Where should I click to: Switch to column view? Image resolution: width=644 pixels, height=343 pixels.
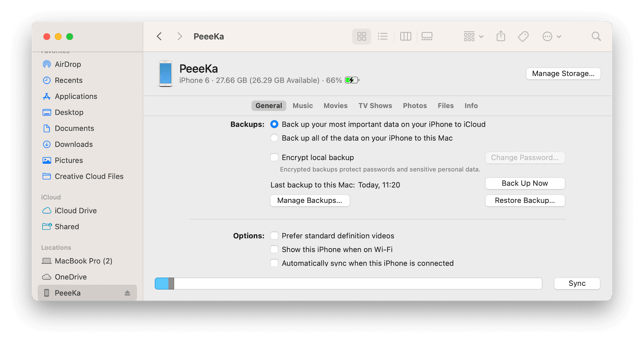tap(405, 37)
